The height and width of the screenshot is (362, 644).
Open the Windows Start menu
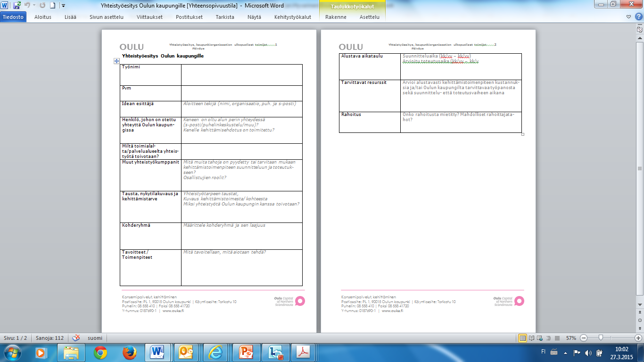pyautogui.click(x=12, y=353)
